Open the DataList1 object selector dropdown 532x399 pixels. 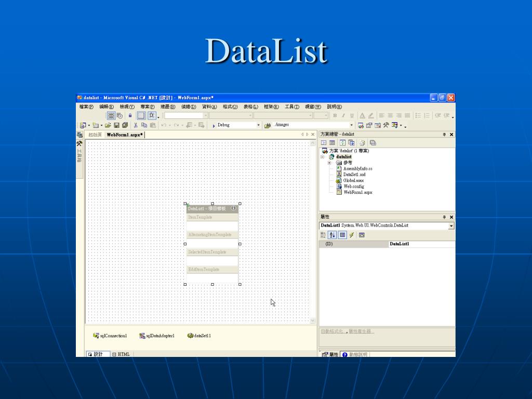451,226
